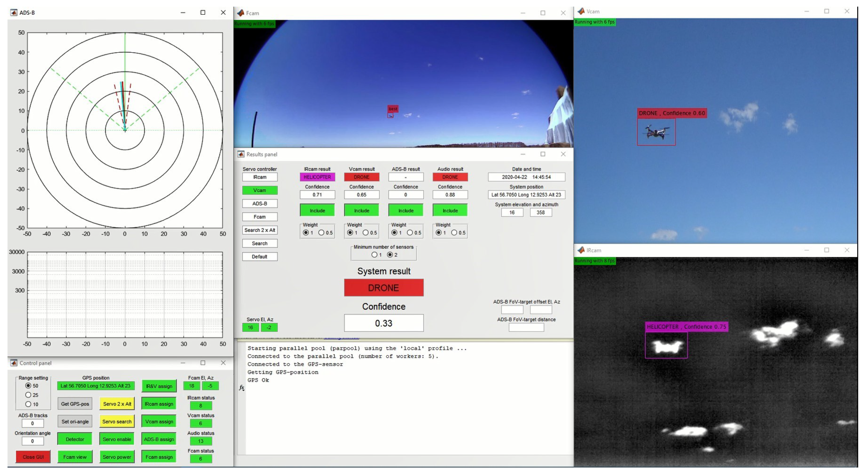Click the red Close GUI button
868x475 pixels.
(x=33, y=457)
